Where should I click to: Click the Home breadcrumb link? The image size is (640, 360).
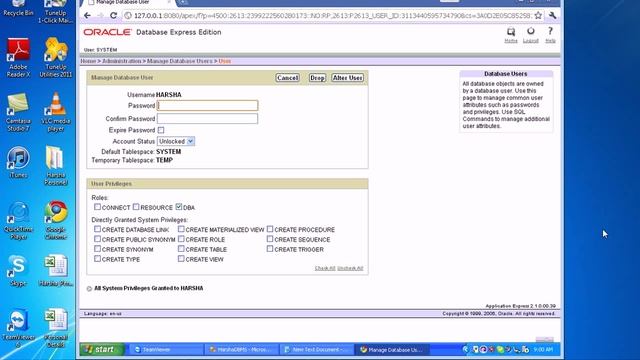point(88,61)
